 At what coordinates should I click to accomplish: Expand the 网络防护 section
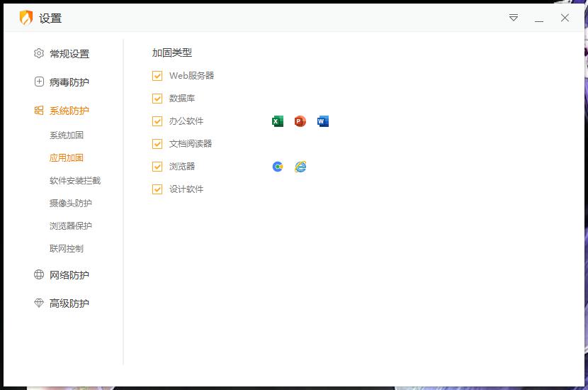click(69, 274)
